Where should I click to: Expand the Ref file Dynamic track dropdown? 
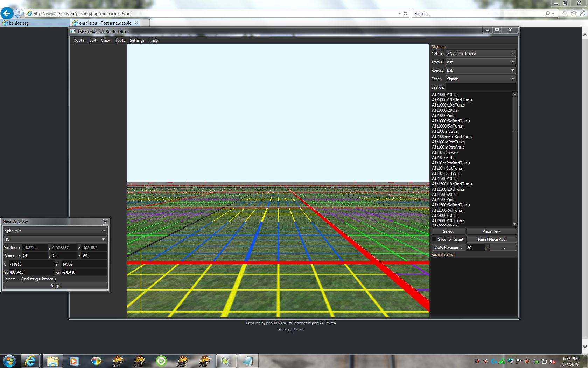point(481,54)
